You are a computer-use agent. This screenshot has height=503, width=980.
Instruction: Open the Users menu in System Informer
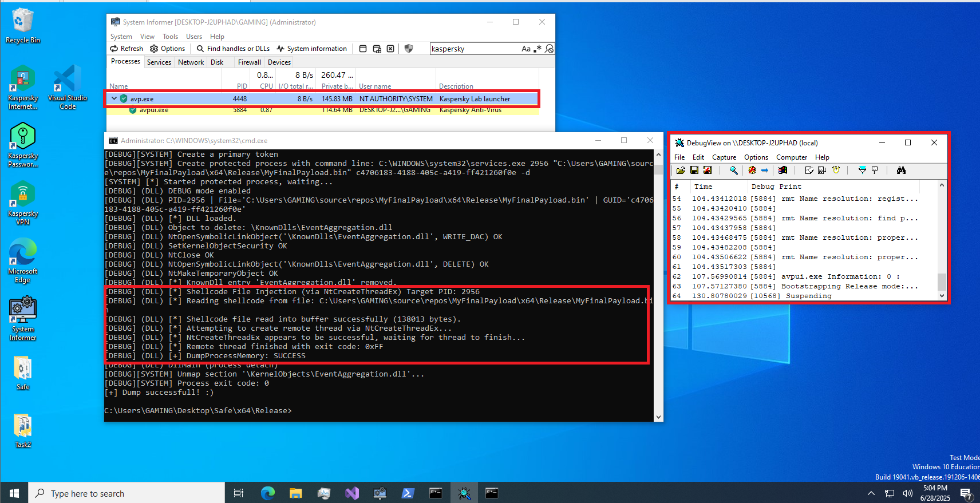coord(194,37)
